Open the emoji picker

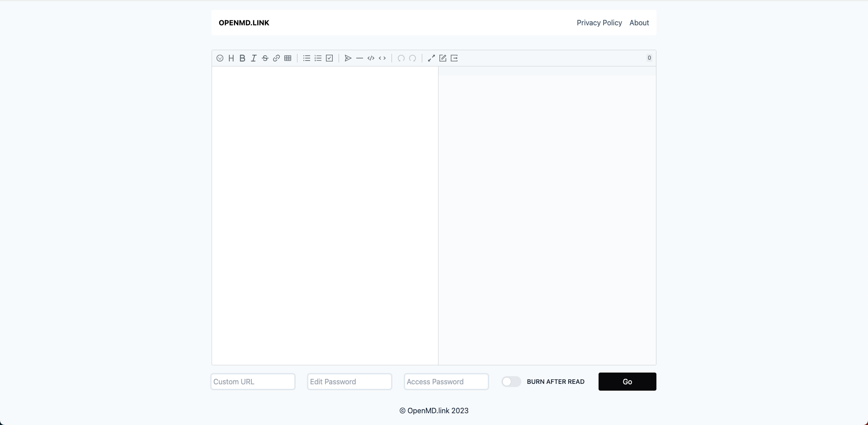[220, 58]
